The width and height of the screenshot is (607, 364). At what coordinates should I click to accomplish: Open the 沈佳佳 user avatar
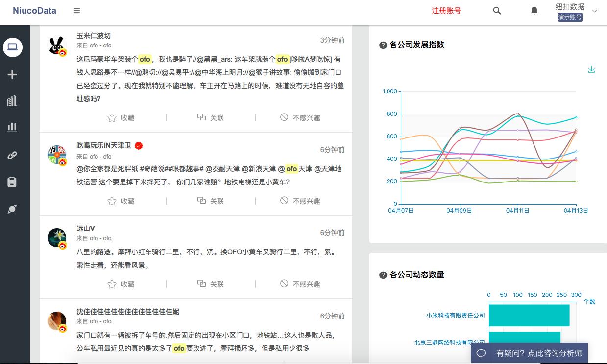point(57,321)
